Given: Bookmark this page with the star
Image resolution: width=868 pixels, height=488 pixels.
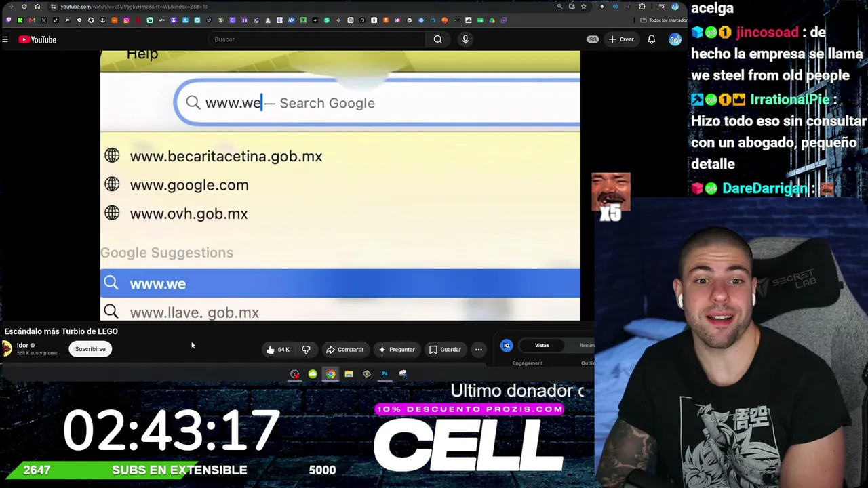Looking at the screenshot, I should (583, 7).
